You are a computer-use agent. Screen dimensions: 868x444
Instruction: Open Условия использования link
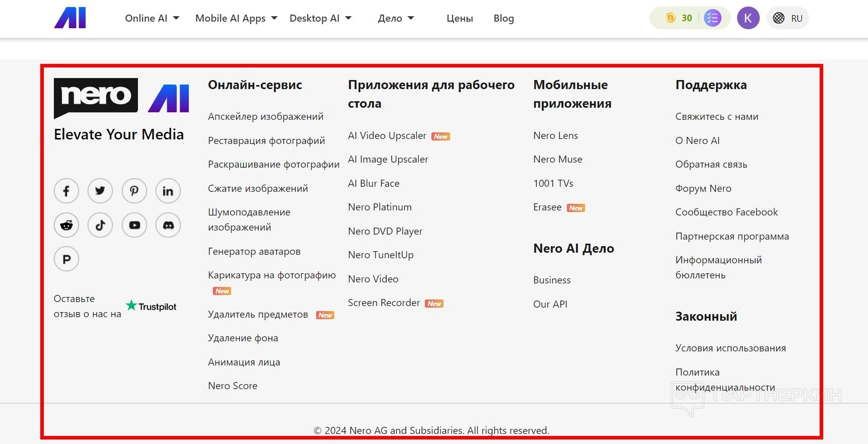tap(731, 348)
